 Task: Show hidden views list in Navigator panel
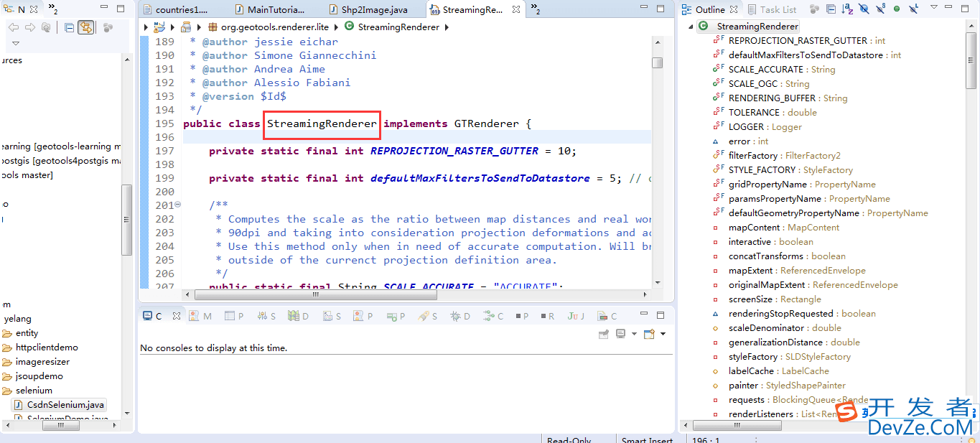pyautogui.click(x=53, y=9)
